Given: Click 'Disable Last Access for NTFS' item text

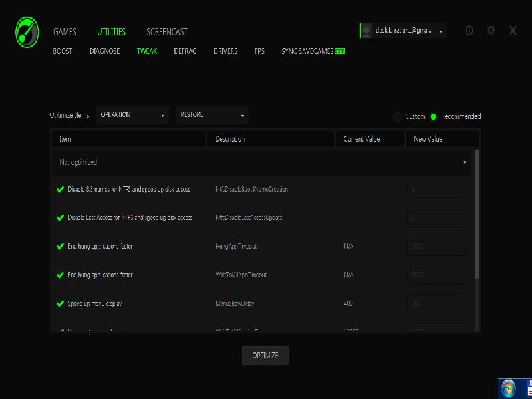Looking at the screenshot, I should click(130, 218).
